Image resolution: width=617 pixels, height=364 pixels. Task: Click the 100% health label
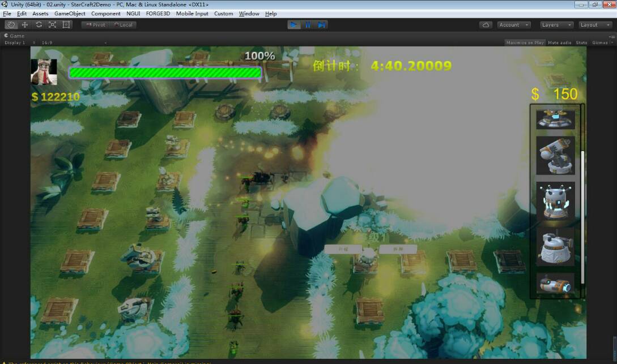pos(259,56)
